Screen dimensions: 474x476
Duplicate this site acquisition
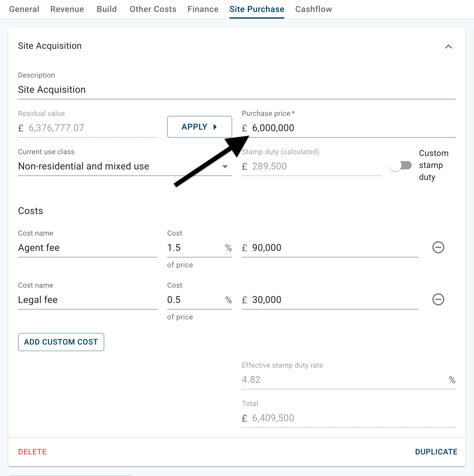[436, 452]
